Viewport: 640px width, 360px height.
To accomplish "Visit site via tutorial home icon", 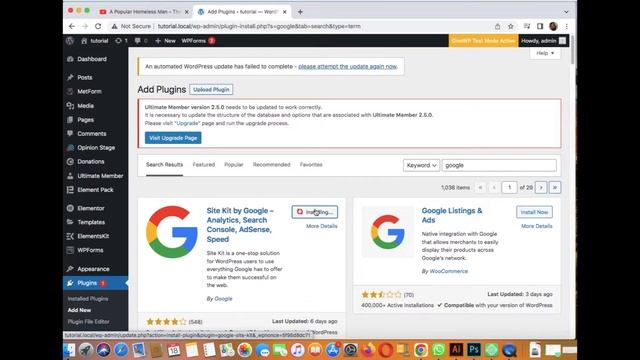I will click(x=95, y=41).
